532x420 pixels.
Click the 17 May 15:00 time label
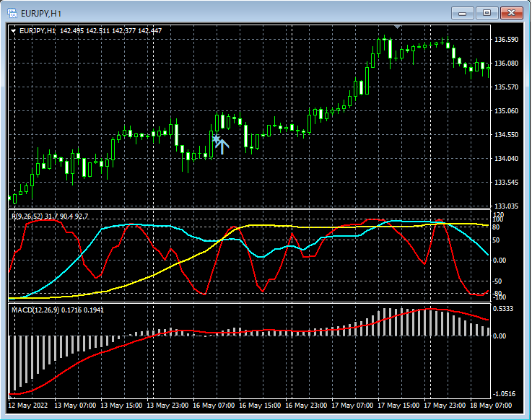(398, 406)
